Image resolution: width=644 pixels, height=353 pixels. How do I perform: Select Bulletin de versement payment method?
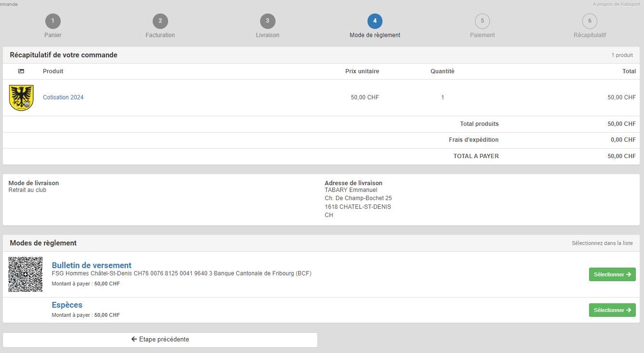pyautogui.click(x=612, y=274)
